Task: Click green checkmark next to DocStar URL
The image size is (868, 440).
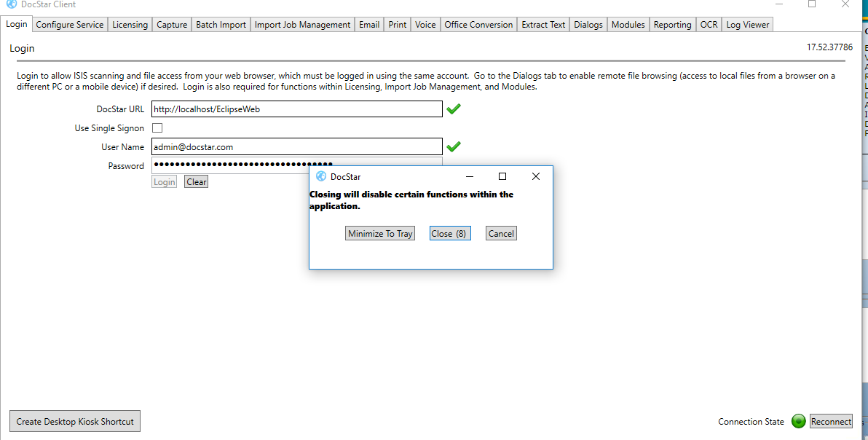Action: (x=454, y=109)
